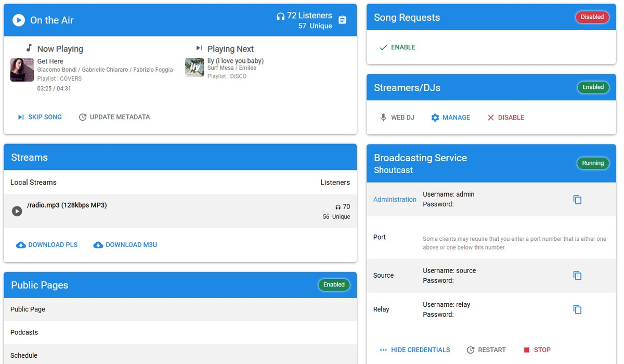Click headphones icon next to 70 listeners

click(x=338, y=207)
